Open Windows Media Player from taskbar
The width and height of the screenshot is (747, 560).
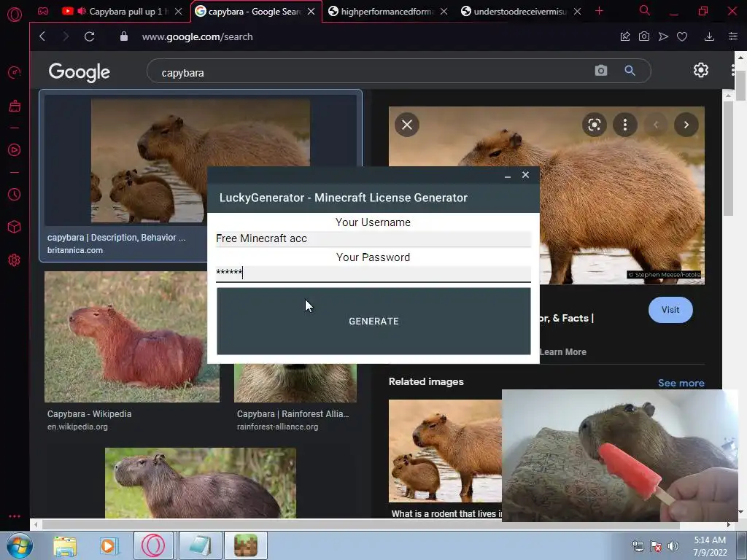click(x=109, y=545)
